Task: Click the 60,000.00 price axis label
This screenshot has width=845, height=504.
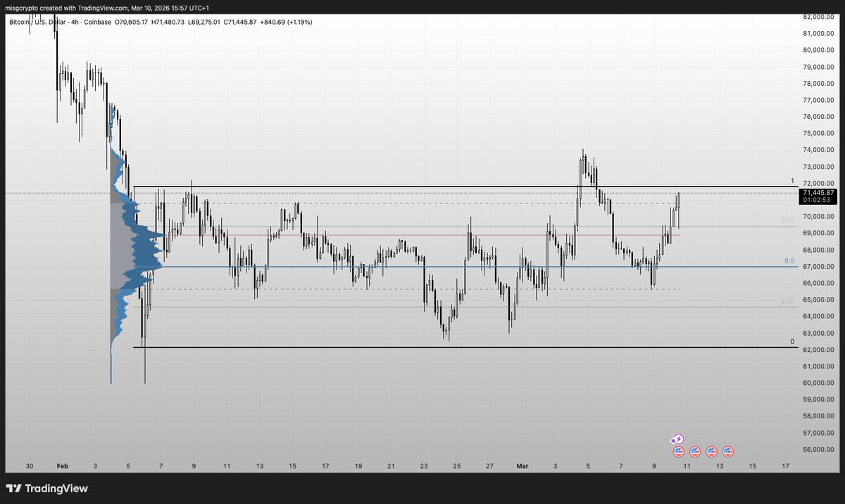Action: coord(819,383)
